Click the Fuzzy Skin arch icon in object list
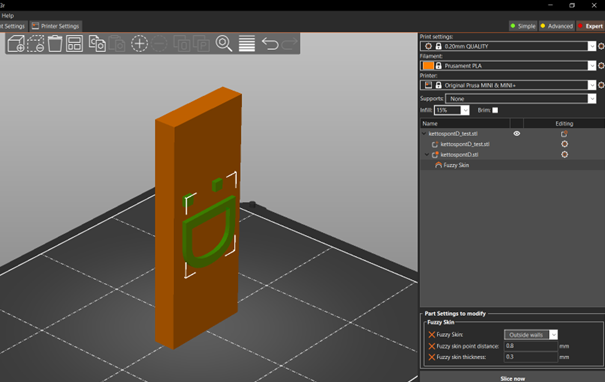605x382 pixels. 438,165
